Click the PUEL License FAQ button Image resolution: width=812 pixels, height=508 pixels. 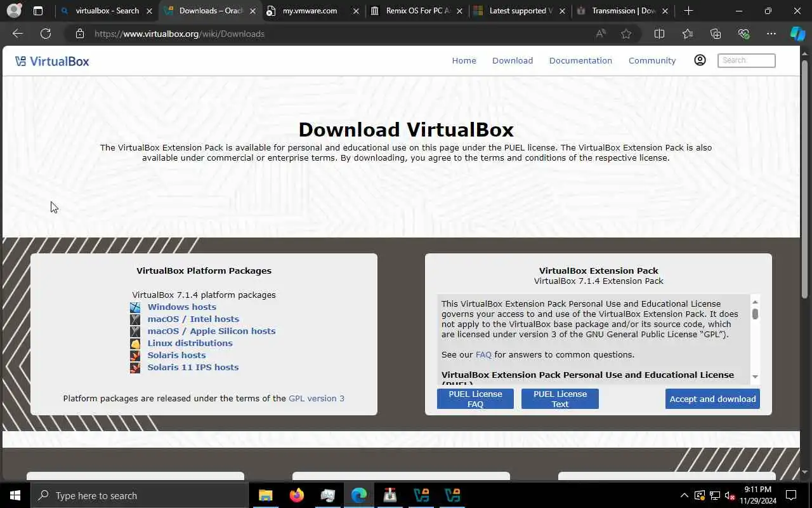tap(475, 399)
